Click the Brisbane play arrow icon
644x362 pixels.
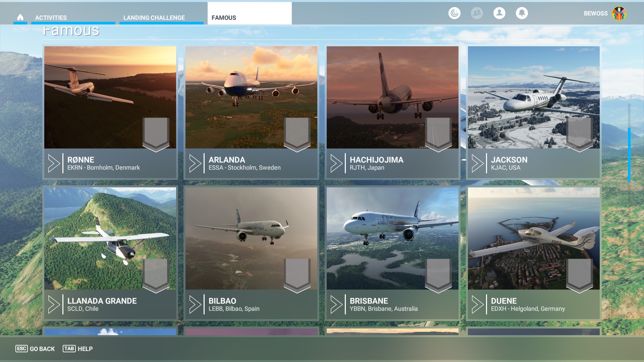[x=336, y=304]
